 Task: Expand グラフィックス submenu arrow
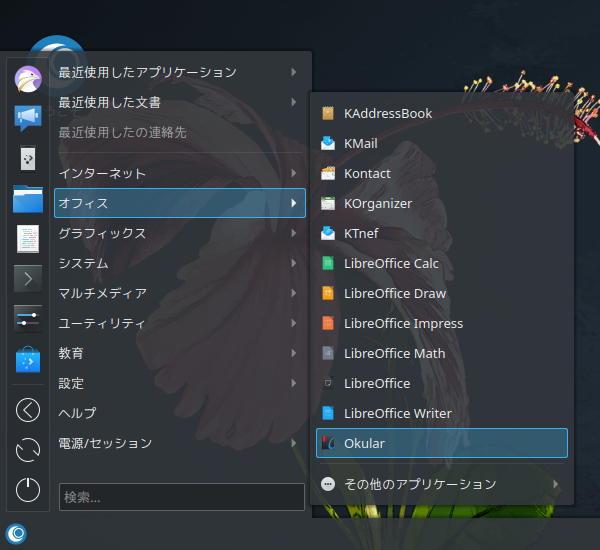click(x=293, y=233)
